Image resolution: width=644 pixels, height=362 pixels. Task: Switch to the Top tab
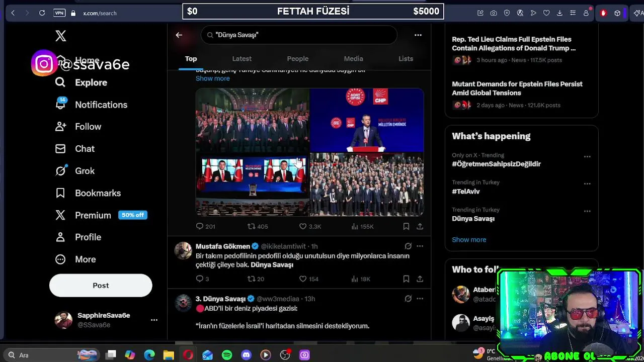pyautogui.click(x=191, y=59)
